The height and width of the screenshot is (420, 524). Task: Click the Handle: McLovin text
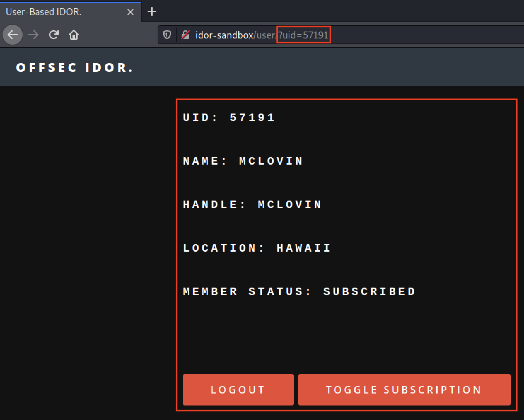[x=252, y=205]
